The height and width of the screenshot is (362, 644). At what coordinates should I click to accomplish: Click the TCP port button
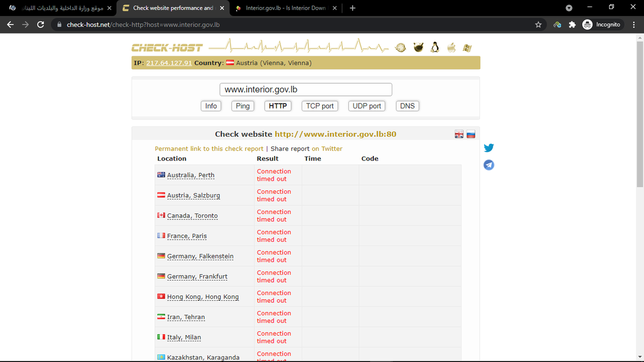(x=320, y=106)
